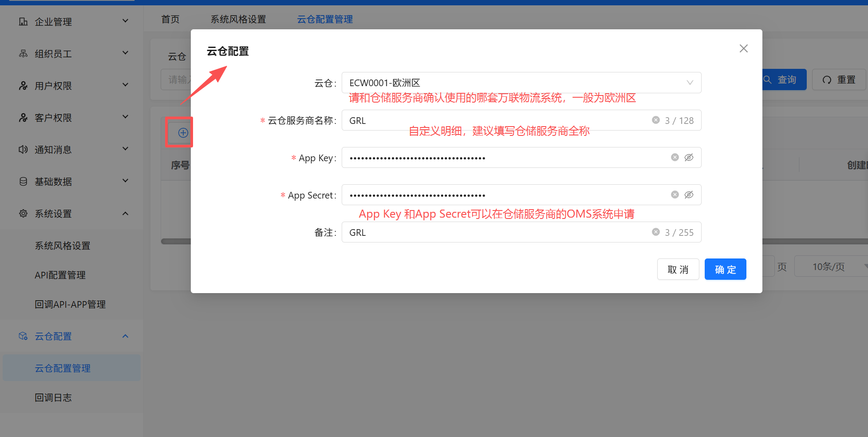868x437 pixels.
Task: Clear the App Key field
Action: pyautogui.click(x=675, y=157)
